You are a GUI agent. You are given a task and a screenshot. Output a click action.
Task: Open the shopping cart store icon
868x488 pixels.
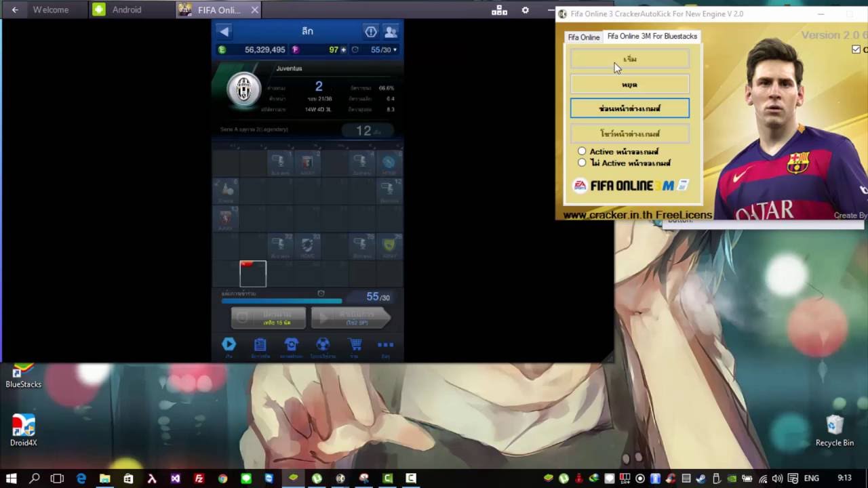pos(355,344)
